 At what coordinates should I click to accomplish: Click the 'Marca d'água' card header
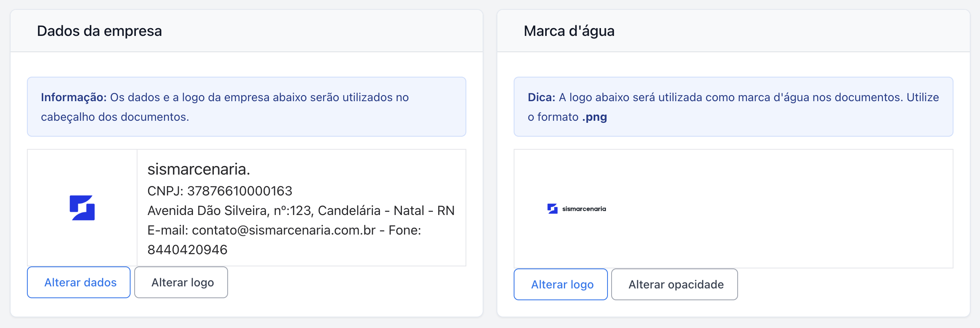(569, 31)
